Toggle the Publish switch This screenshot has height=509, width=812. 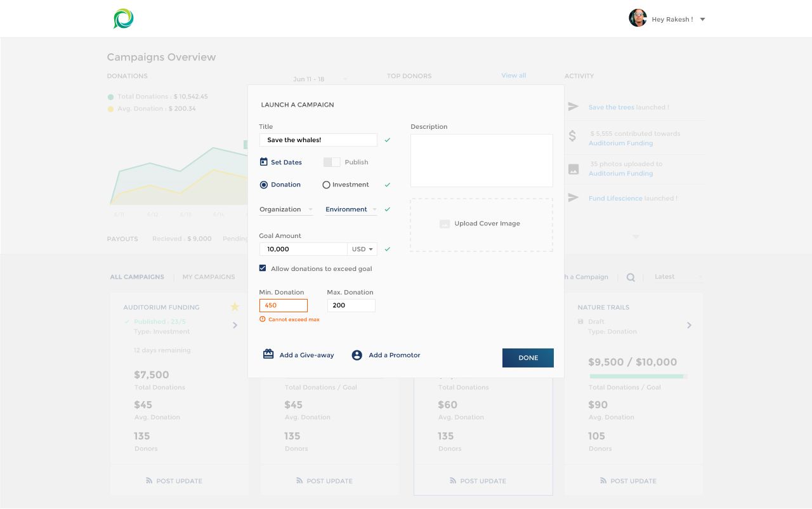pos(332,162)
